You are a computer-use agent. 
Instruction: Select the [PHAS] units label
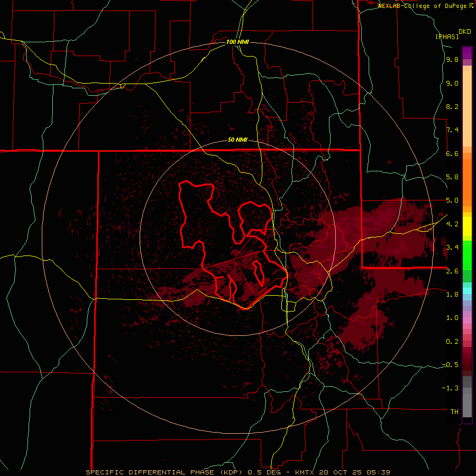(x=447, y=36)
